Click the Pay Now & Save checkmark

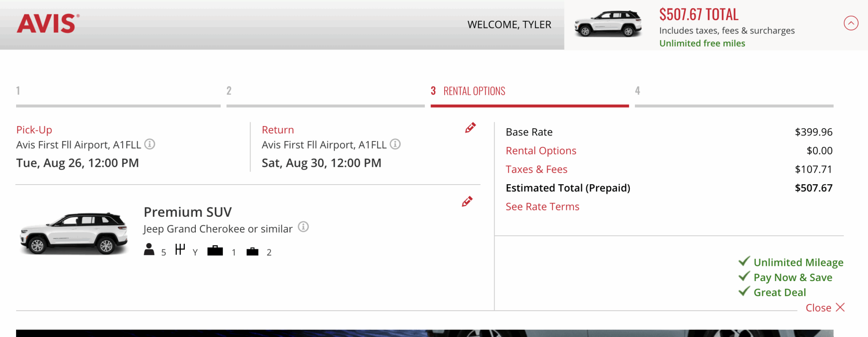point(743,276)
